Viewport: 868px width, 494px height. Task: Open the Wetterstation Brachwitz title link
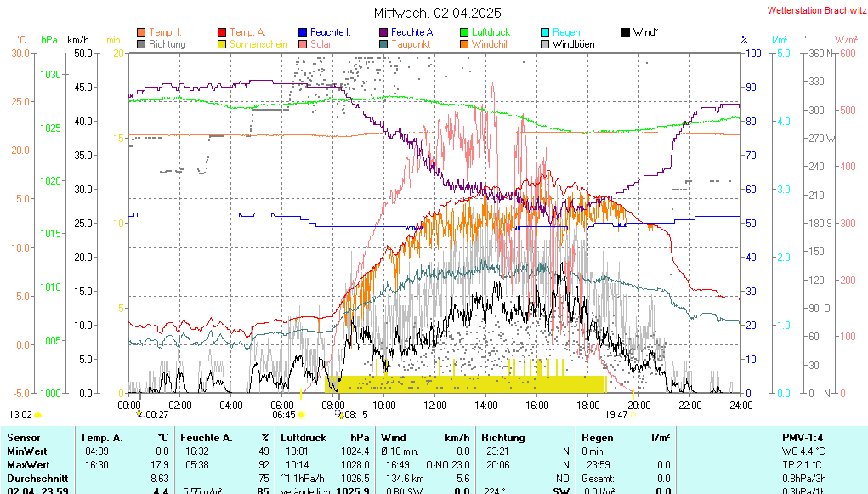coord(814,11)
